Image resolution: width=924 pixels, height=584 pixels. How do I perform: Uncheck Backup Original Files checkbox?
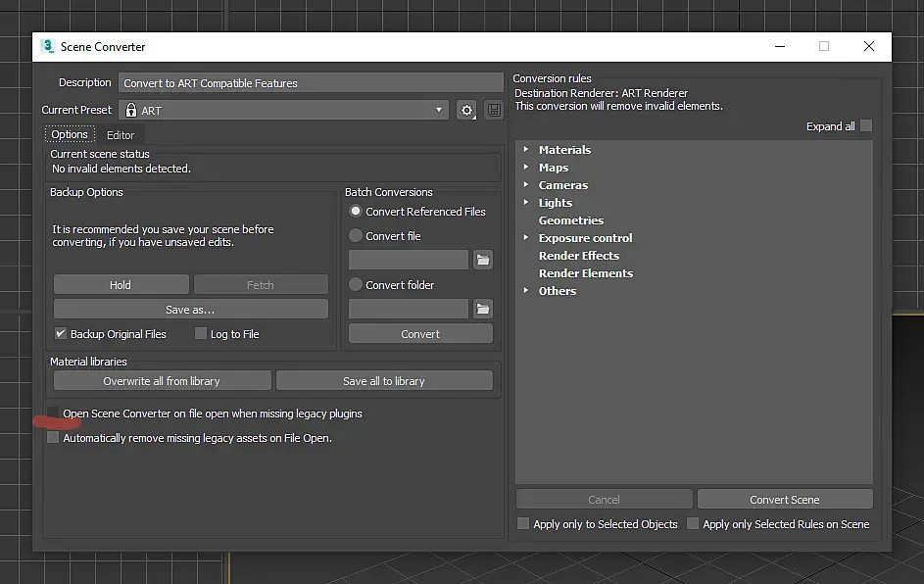(x=60, y=333)
